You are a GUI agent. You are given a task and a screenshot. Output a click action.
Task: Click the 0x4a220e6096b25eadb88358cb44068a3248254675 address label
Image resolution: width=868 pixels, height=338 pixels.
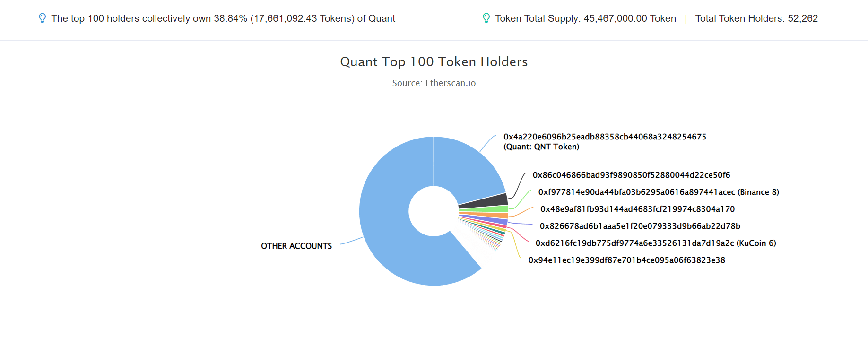(x=605, y=141)
